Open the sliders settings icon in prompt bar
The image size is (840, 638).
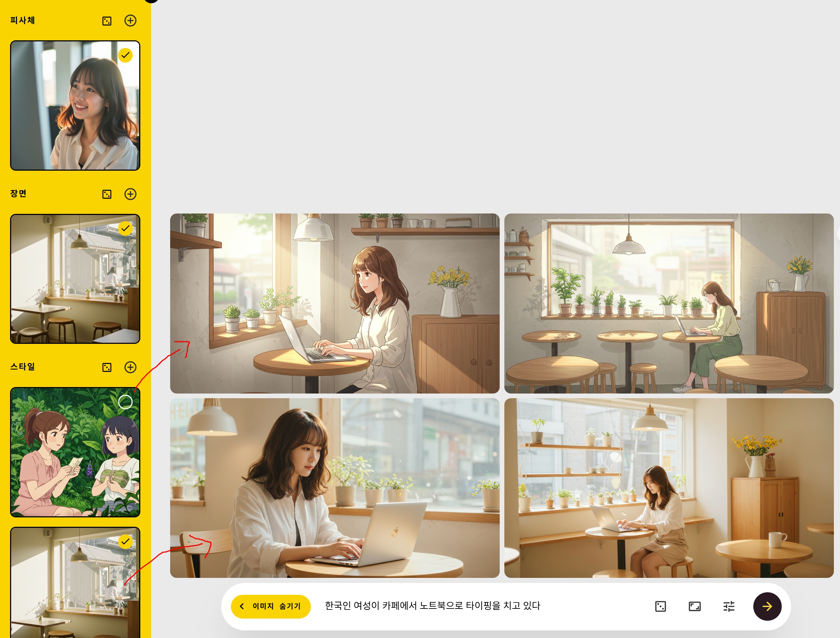(x=729, y=606)
